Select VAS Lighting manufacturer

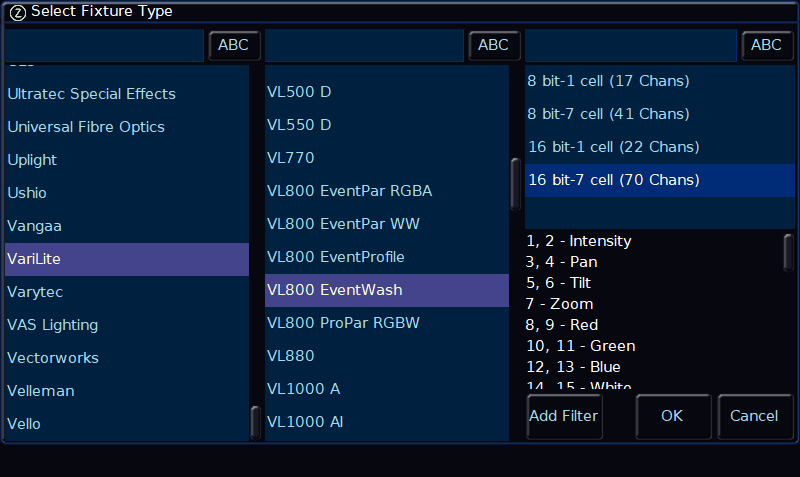[127, 325]
